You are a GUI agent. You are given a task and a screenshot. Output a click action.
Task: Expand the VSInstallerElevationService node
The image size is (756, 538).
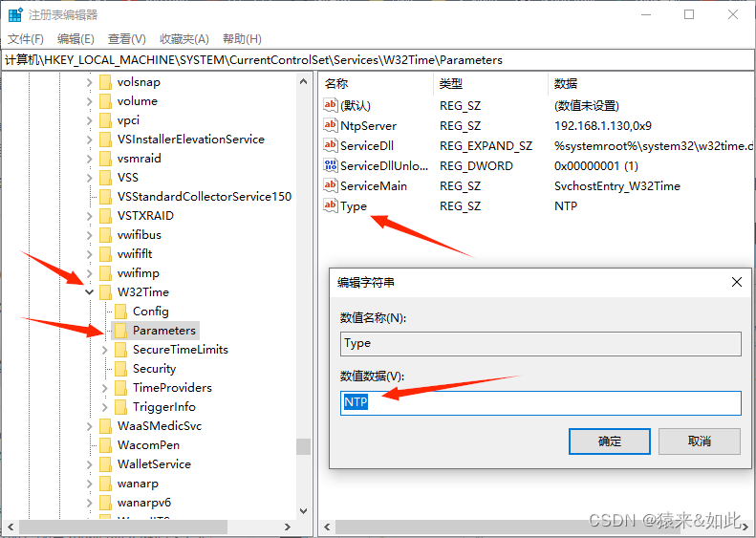coord(89,140)
